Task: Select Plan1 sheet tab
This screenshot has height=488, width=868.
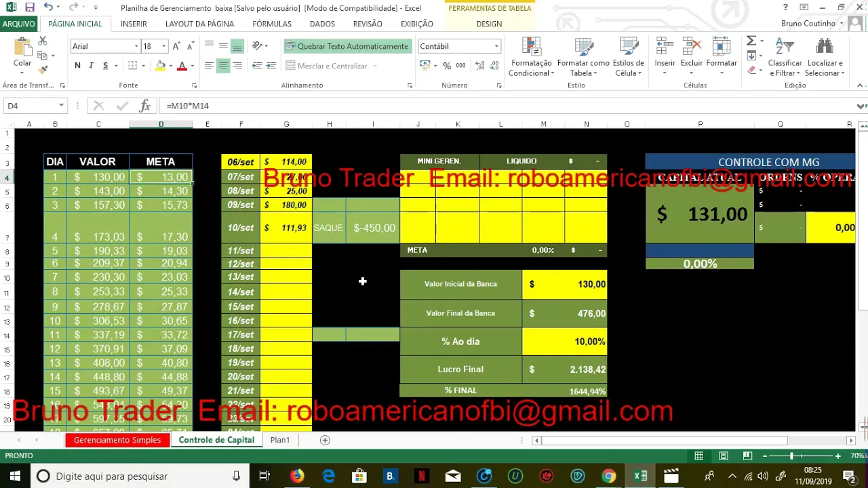Action: click(279, 440)
